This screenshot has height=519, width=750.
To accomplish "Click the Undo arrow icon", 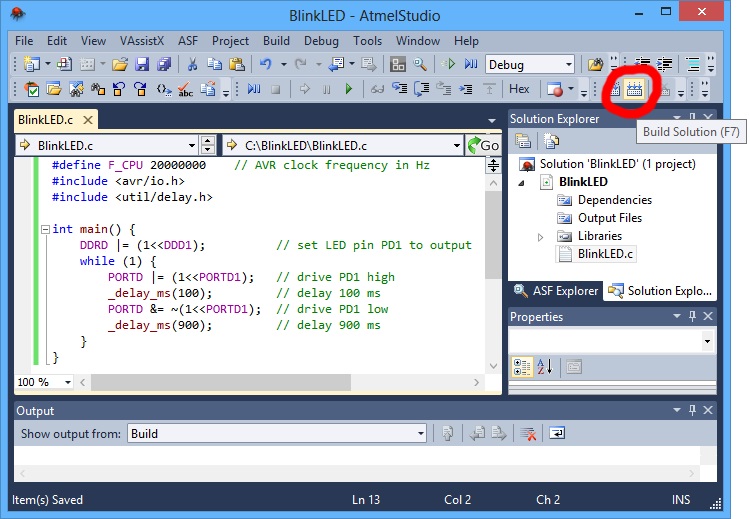I will click(x=265, y=65).
